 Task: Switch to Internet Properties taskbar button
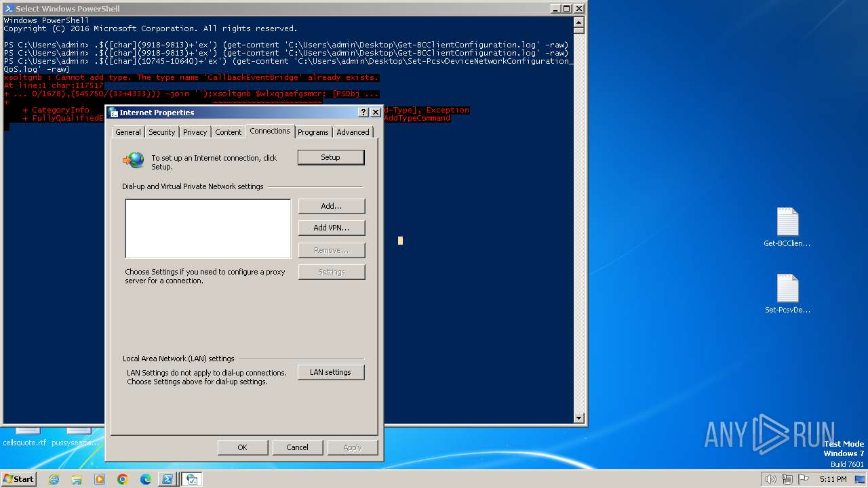point(192,479)
